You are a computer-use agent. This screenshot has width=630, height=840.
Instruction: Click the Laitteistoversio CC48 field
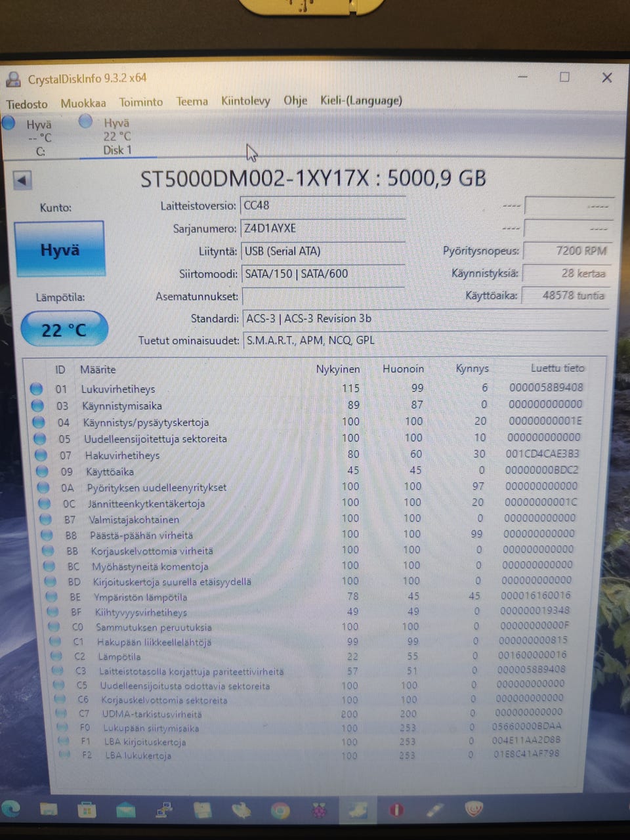click(322, 206)
